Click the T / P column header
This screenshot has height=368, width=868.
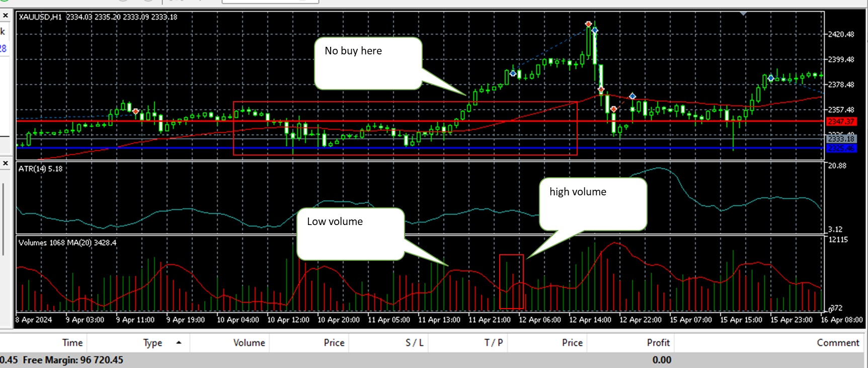click(x=494, y=343)
